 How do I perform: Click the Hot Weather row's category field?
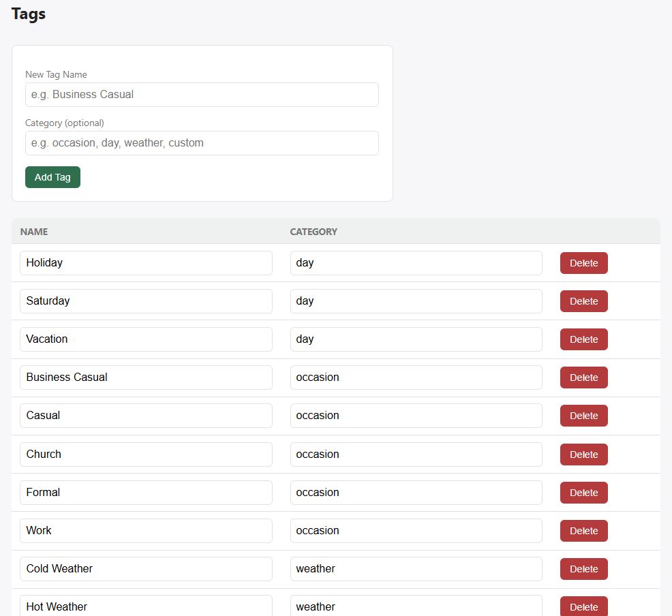[416, 606]
